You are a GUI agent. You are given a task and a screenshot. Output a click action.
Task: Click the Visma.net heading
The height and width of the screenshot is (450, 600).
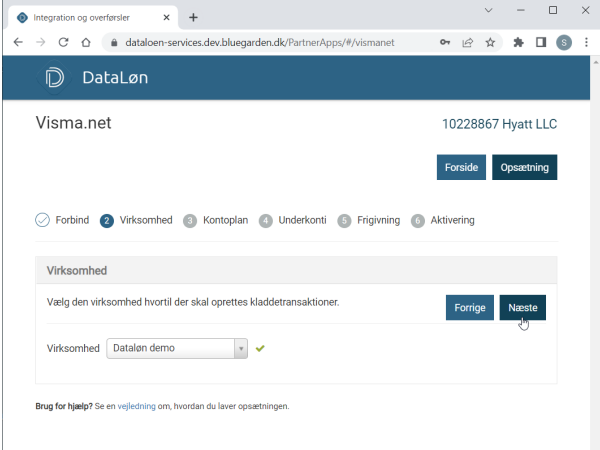[x=73, y=123]
